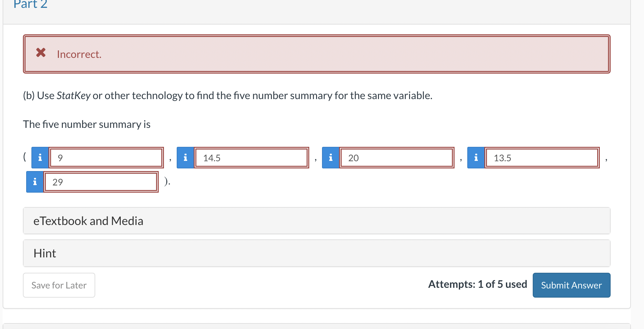644x329 pixels.
Task: Select the answer field containing 20
Action: [x=397, y=158]
